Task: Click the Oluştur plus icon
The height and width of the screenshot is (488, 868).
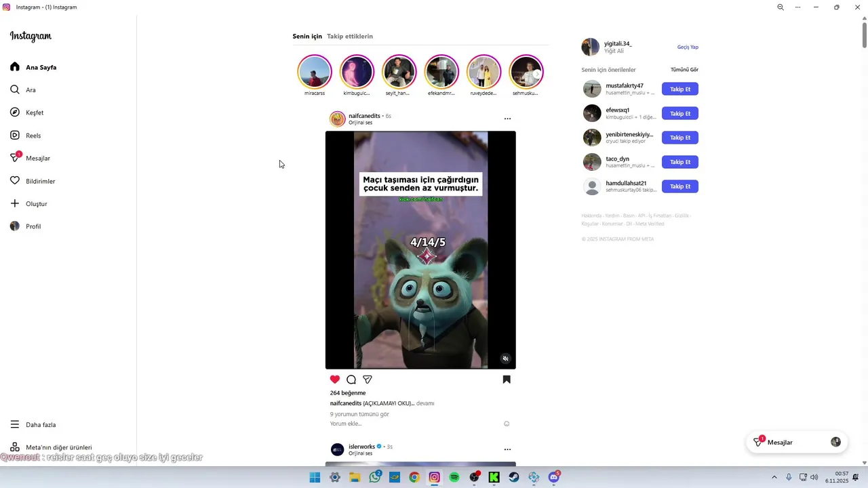Action: point(15,203)
